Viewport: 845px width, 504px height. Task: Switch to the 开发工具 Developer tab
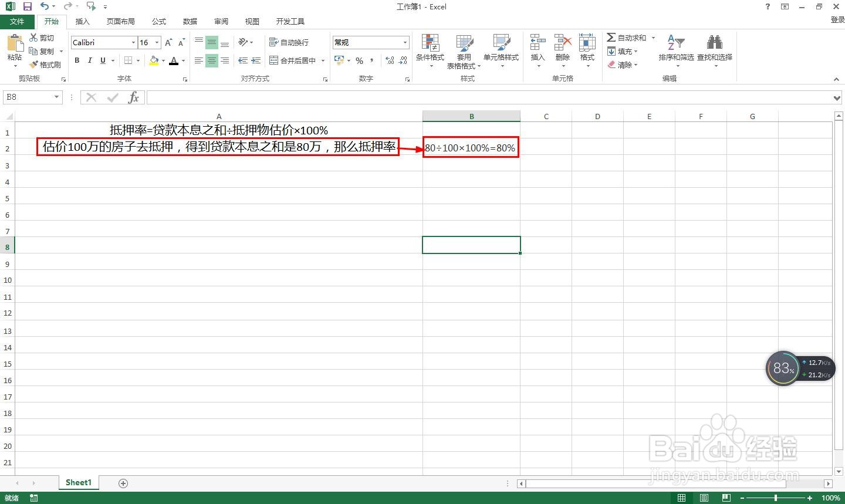pyautogui.click(x=290, y=21)
